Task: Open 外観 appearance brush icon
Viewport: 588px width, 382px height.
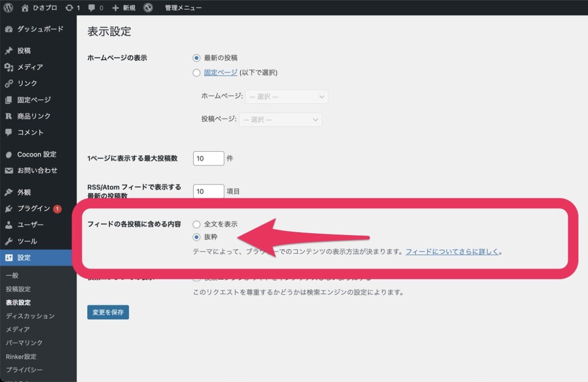Action: point(8,192)
